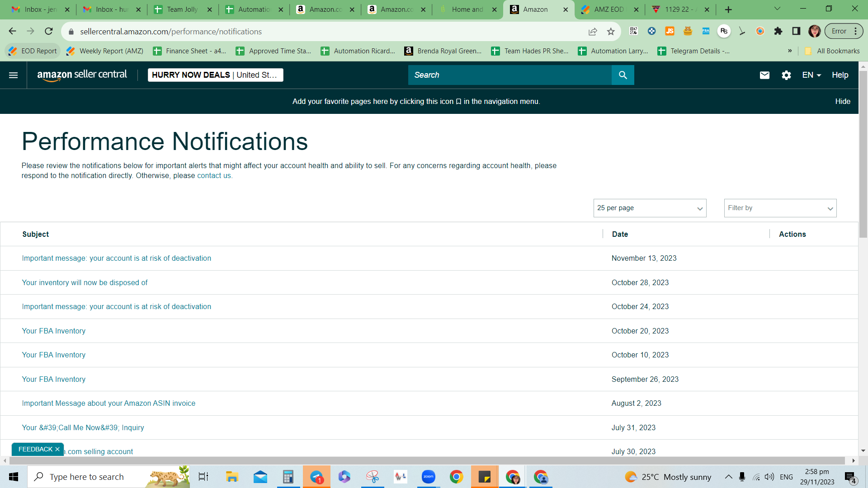Image resolution: width=868 pixels, height=488 pixels.
Task: Open the October 24 deactivation risk notification
Action: click(x=117, y=307)
